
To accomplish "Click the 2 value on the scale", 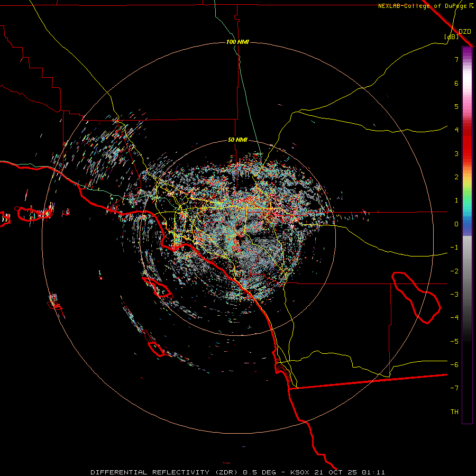I will (456, 177).
